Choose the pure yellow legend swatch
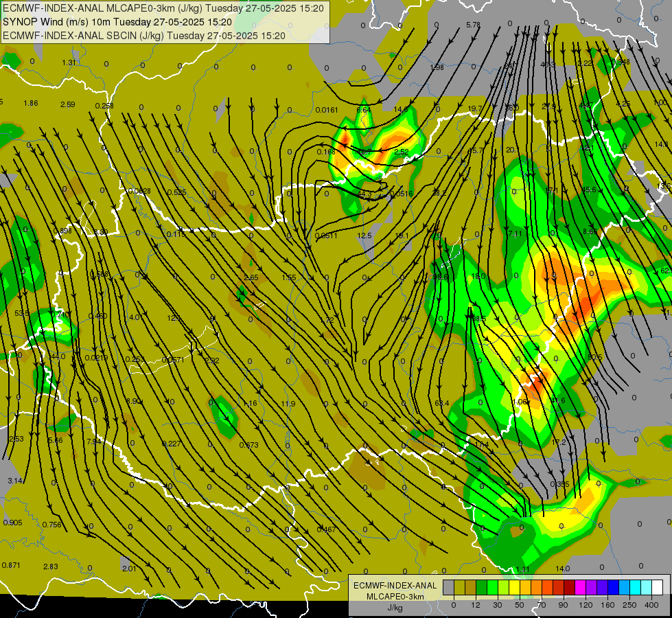672x618 pixels. point(514,587)
